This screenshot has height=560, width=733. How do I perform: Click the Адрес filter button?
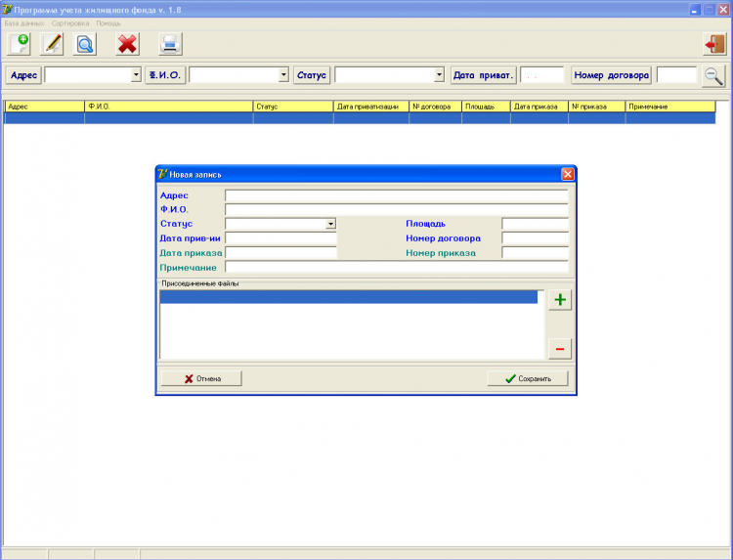23,75
